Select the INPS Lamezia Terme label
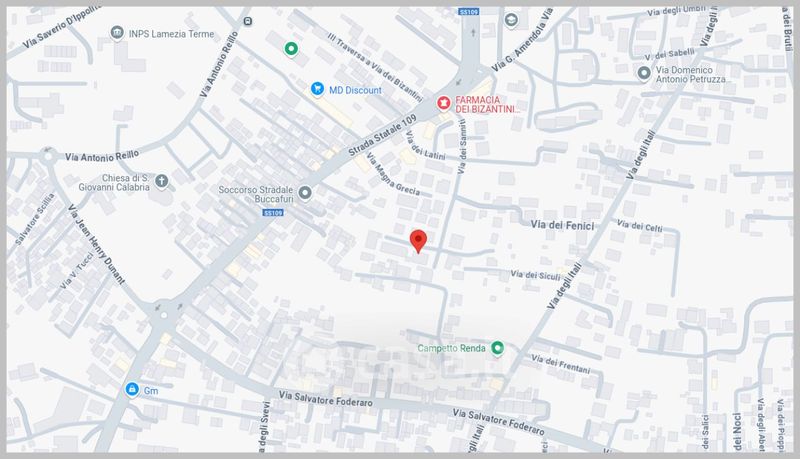The image size is (800, 459). (x=171, y=34)
